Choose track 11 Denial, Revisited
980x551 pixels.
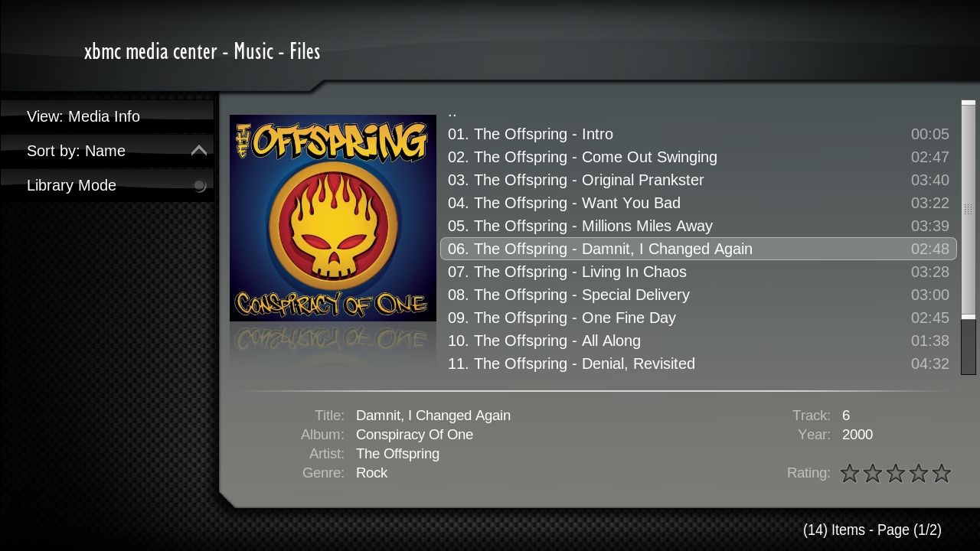[x=698, y=364]
